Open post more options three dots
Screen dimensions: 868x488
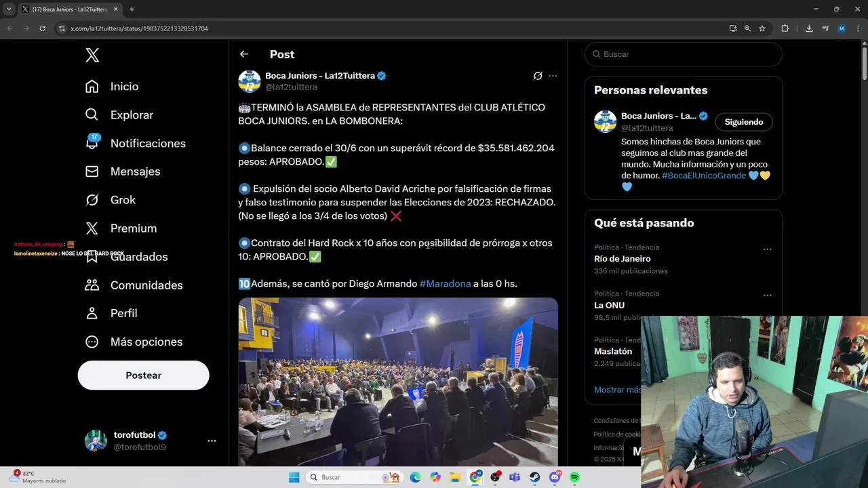(x=553, y=76)
